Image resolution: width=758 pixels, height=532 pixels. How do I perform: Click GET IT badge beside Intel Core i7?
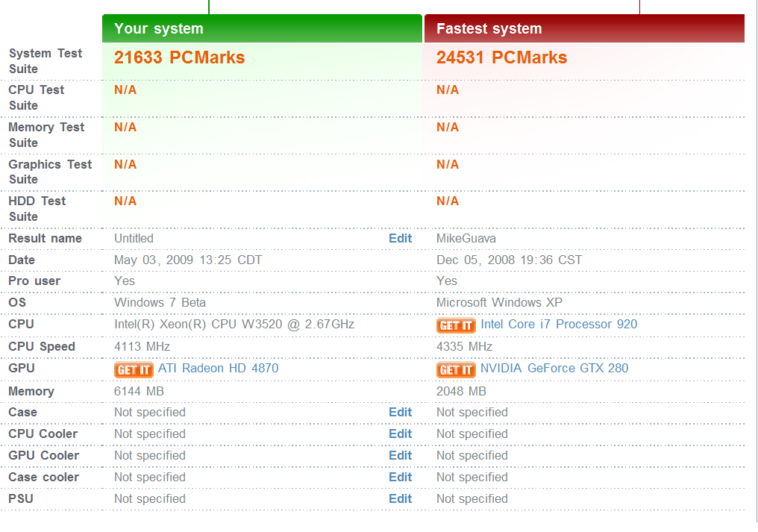(x=456, y=325)
